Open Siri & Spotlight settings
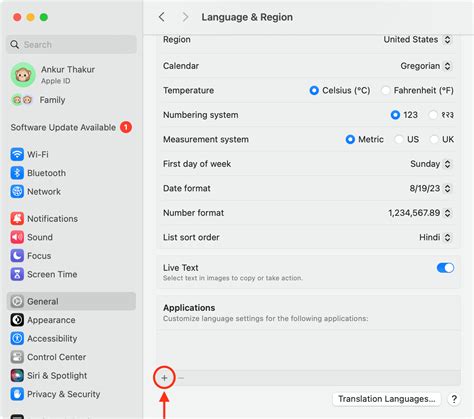The height and width of the screenshot is (419, 474). click(71, 376)
